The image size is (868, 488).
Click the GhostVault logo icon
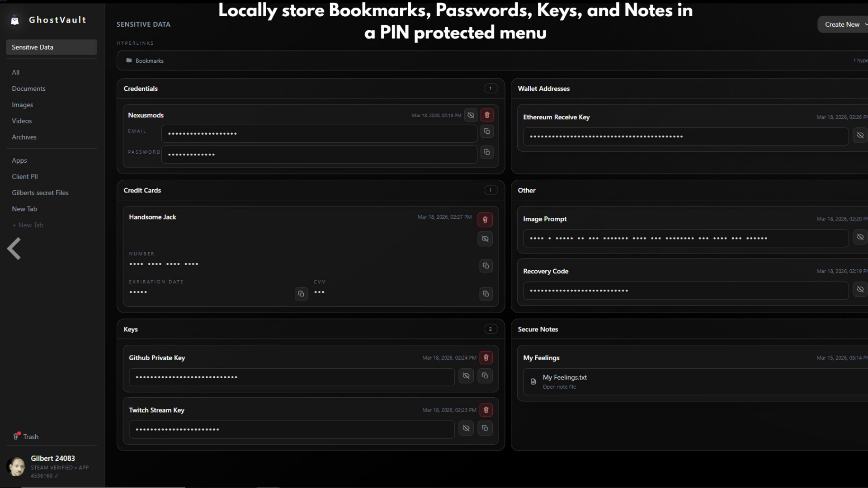(15, 20)
